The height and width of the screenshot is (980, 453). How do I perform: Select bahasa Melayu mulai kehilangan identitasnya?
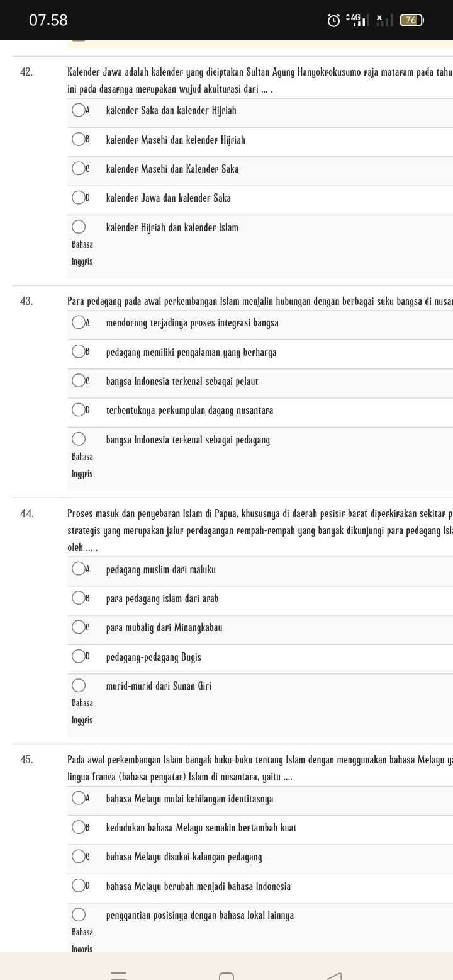coord(79,799)
